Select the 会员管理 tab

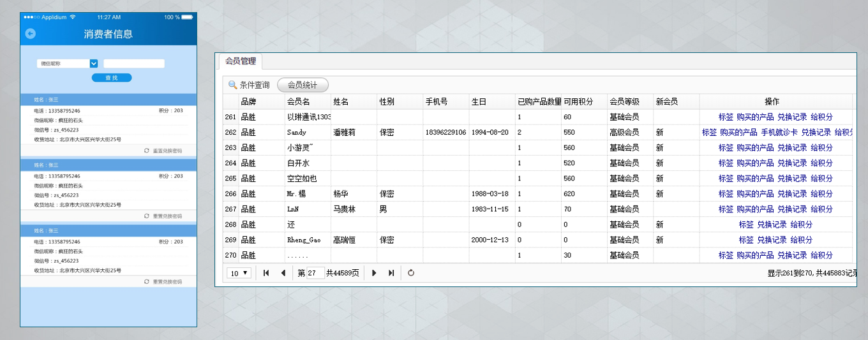click(241, 61)
